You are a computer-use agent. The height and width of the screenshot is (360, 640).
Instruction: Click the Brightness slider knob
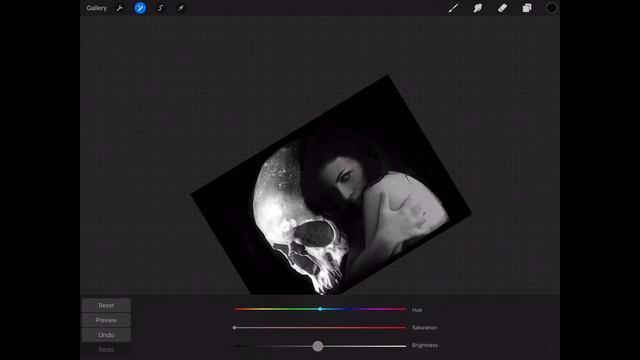click(318, 346)
